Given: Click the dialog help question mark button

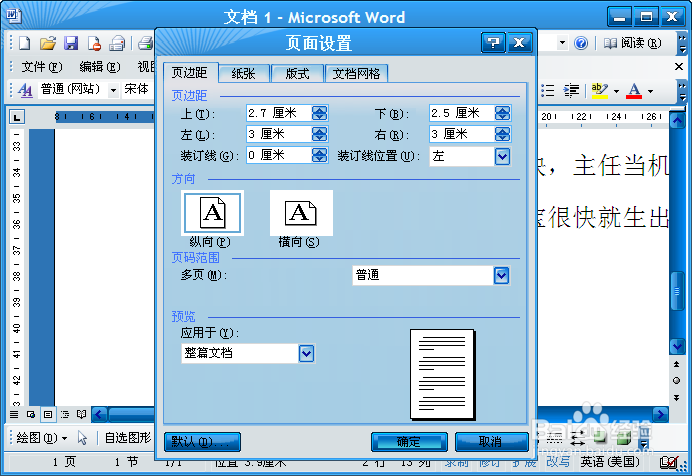Looking at the screenshot, I should coord(493,43).
